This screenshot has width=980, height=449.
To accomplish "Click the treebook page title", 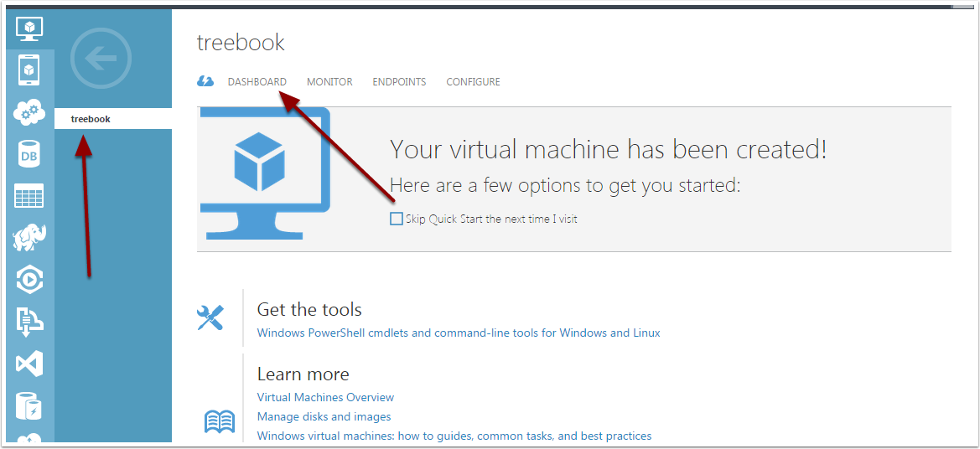I will [241, 43].
